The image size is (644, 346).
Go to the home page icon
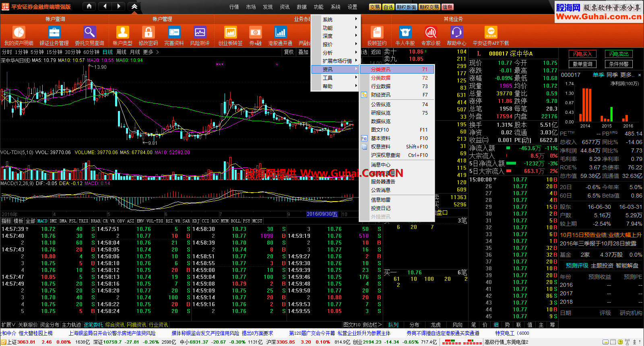89,6
